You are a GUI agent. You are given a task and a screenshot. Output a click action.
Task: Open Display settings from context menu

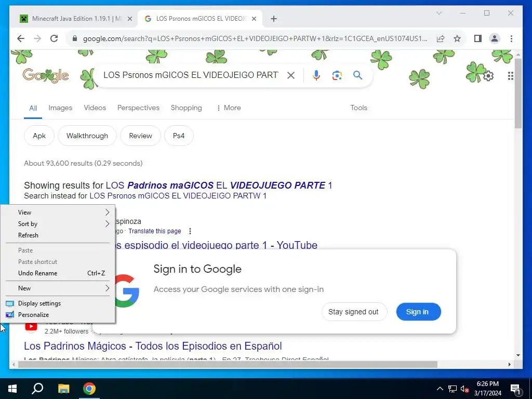coord(58,303)
